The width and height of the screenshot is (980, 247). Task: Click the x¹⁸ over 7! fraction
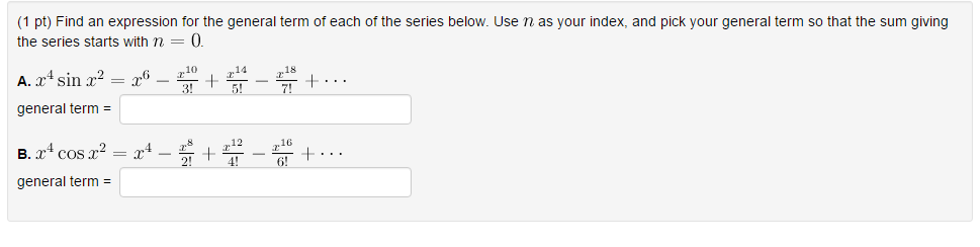point(286,80)
